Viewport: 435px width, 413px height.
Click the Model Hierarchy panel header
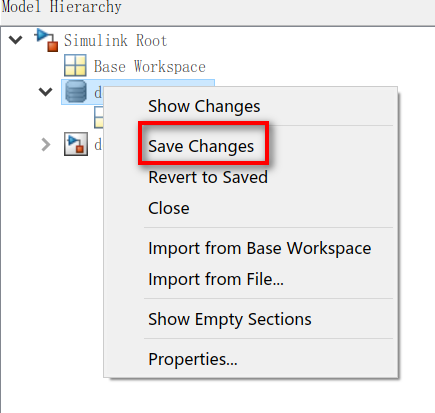coord(62,7)
